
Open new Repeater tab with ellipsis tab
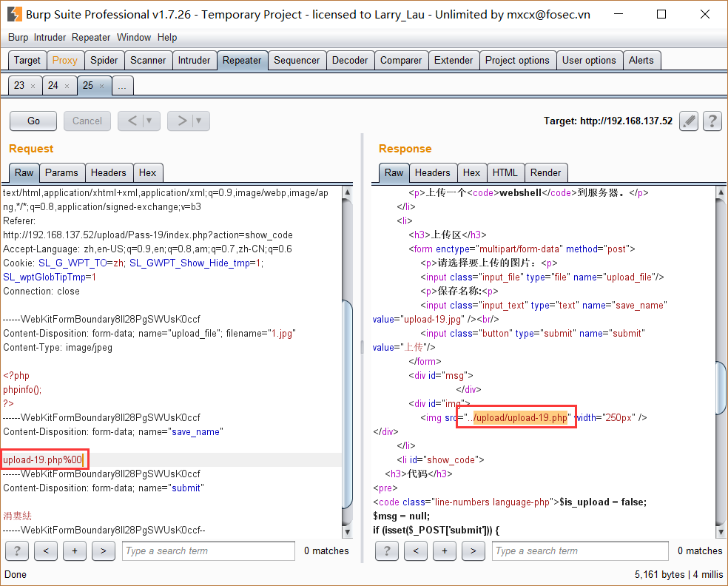(x=122, y=86)
